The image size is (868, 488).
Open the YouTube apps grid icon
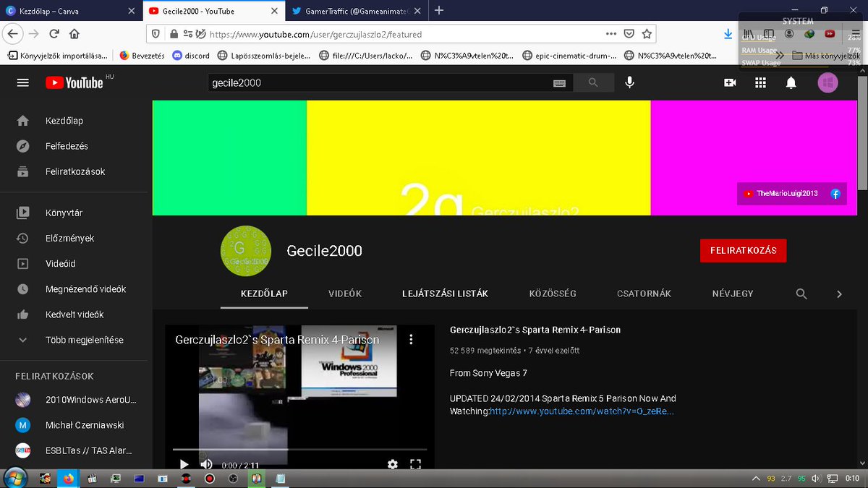pyautogui.click(x=760, y=82)
